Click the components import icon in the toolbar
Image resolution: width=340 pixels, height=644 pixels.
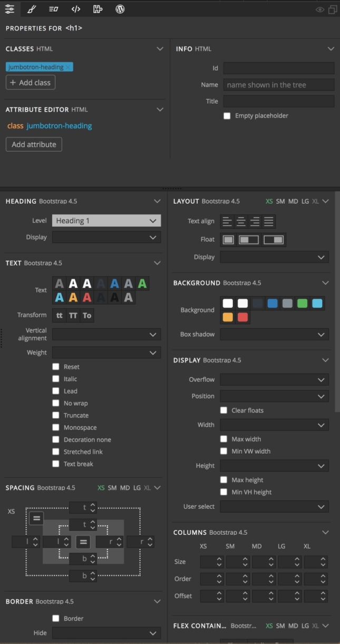coord(98,9)
